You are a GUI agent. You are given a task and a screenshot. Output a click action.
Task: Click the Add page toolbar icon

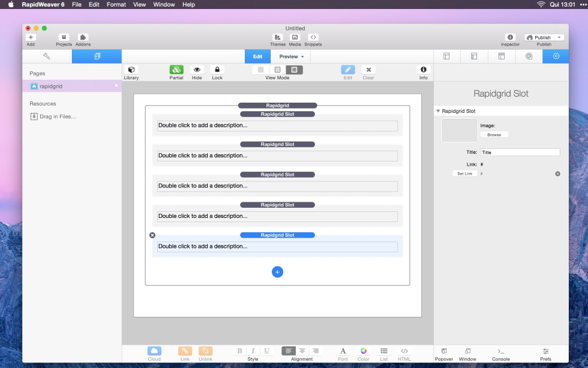point(31,37)
